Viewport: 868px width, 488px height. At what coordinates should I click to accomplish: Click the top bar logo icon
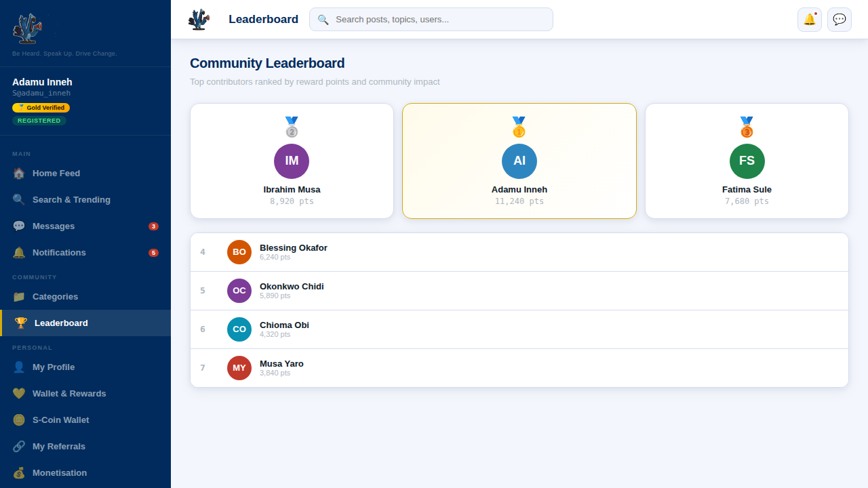point(199,20)
